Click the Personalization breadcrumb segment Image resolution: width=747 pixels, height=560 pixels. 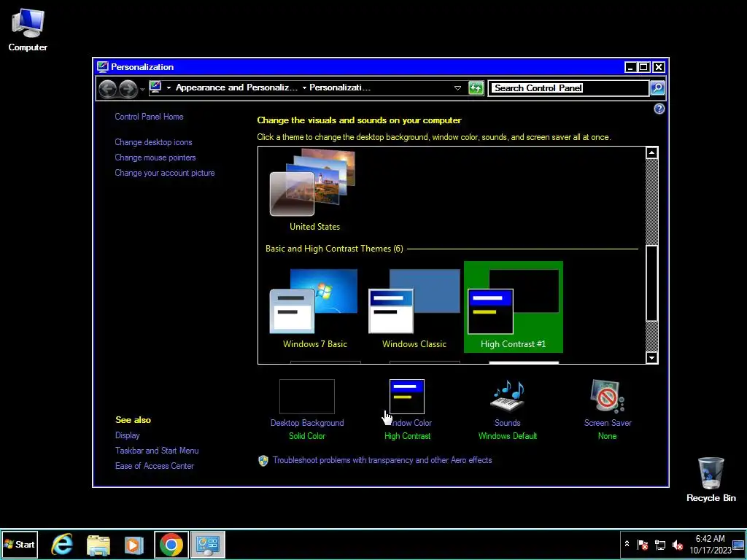click(340, 87)
